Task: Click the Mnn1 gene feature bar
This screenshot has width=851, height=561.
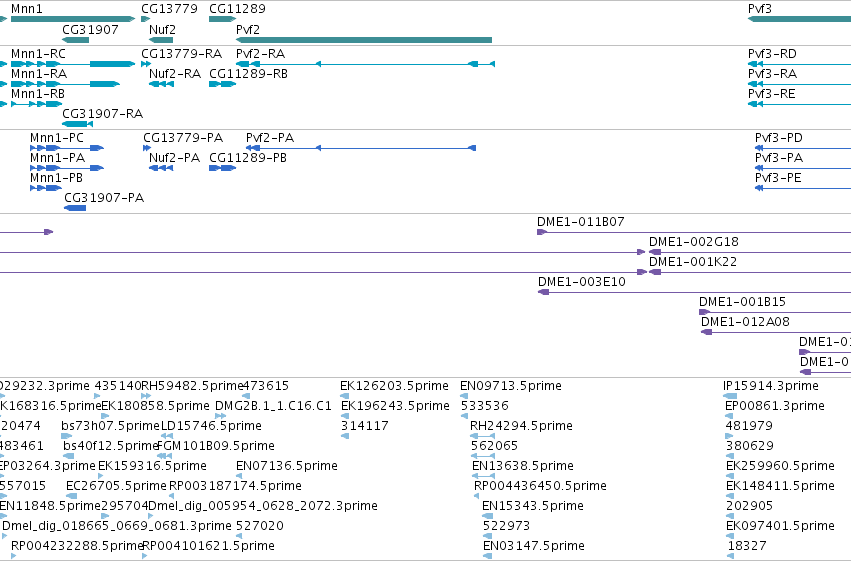Action: pyautogui.click(x=73, y=20)
